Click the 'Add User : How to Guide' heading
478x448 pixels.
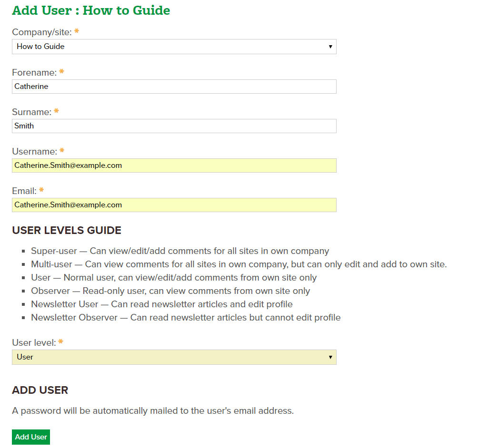click(91, 10)
